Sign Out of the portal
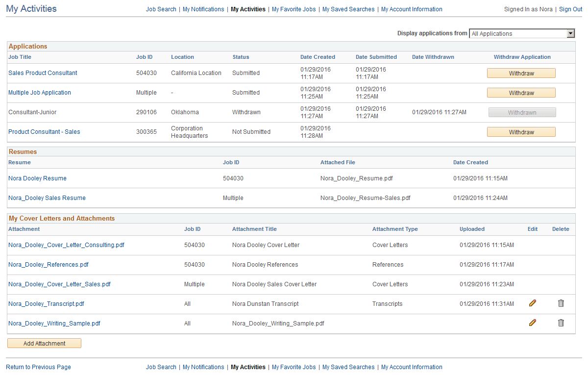 tap(570, 9)
